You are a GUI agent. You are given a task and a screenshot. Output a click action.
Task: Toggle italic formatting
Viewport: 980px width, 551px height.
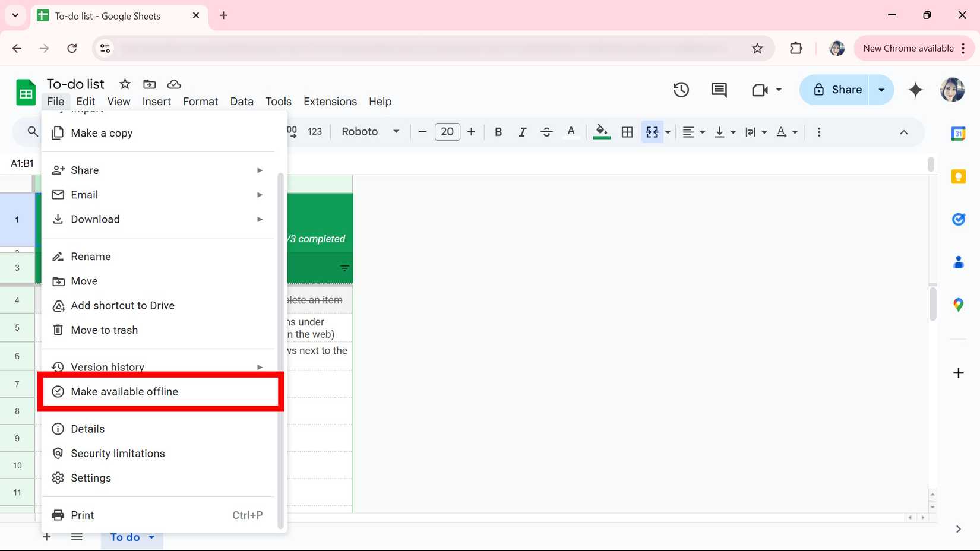[522, 132]
